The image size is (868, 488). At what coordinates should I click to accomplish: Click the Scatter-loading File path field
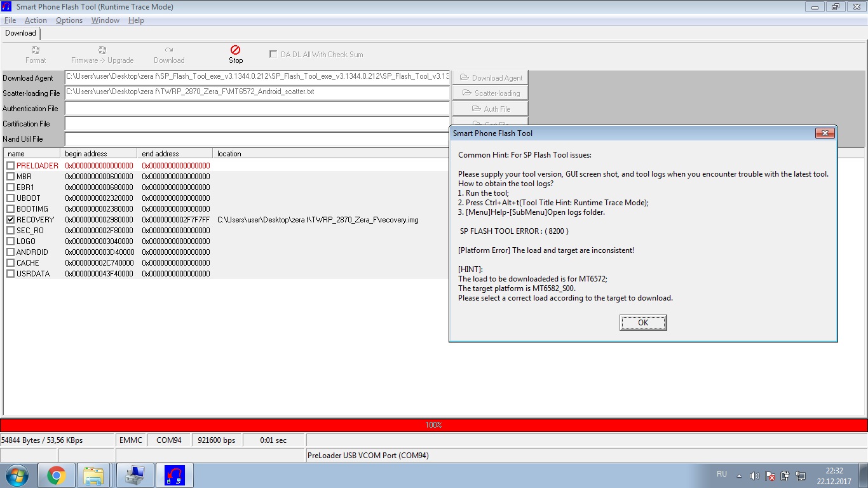257,93
